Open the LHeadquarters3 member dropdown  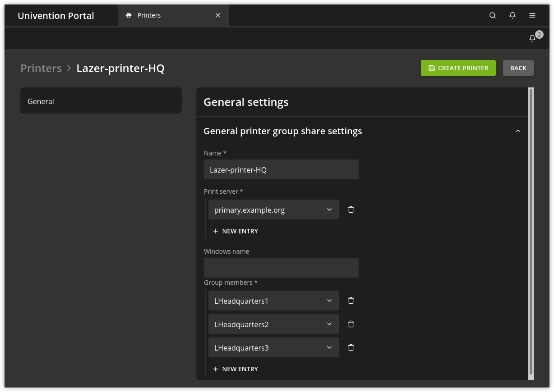pyautogui.click(x=274, y=347)
